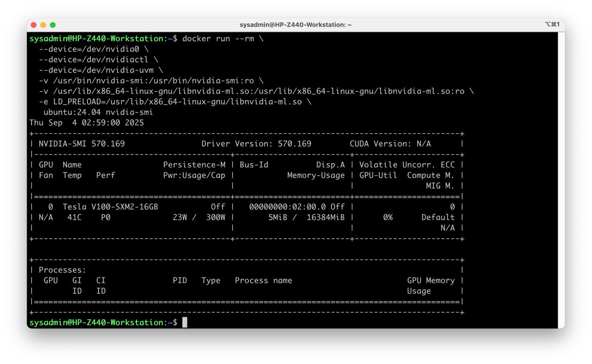The height and width of the screenshot is (364, 592).
Task: Click the 'Memory-Usage' column header
Action: coord(316,175)
